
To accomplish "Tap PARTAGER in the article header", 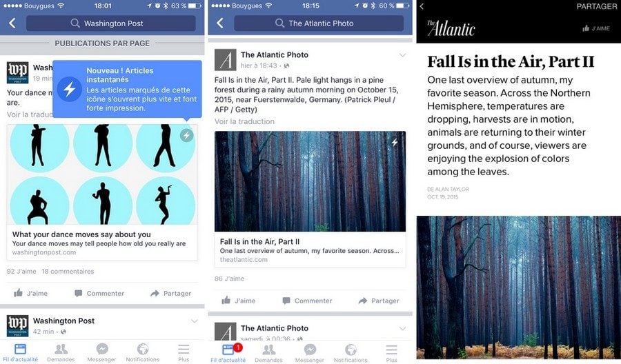I will [x=596, y=6].
